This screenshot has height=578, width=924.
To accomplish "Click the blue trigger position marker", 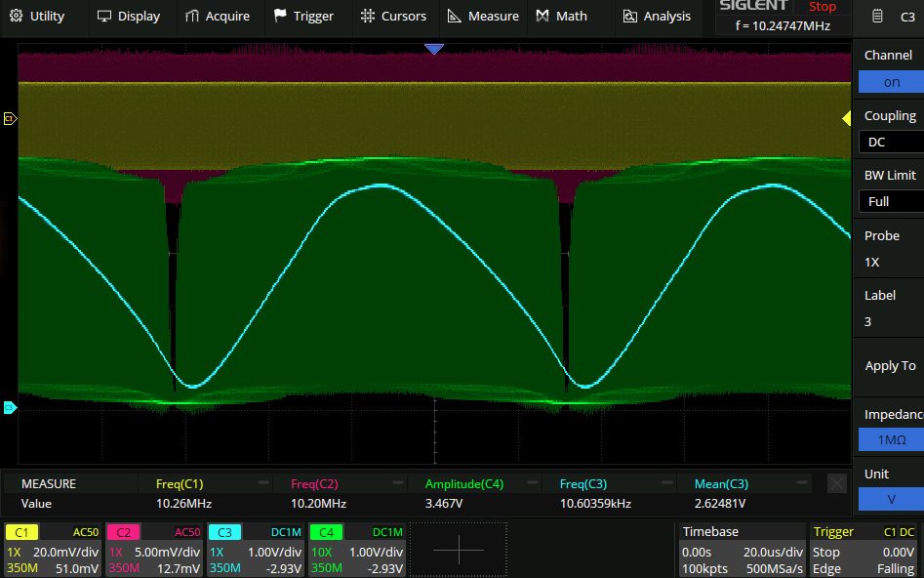I will 434,49.
